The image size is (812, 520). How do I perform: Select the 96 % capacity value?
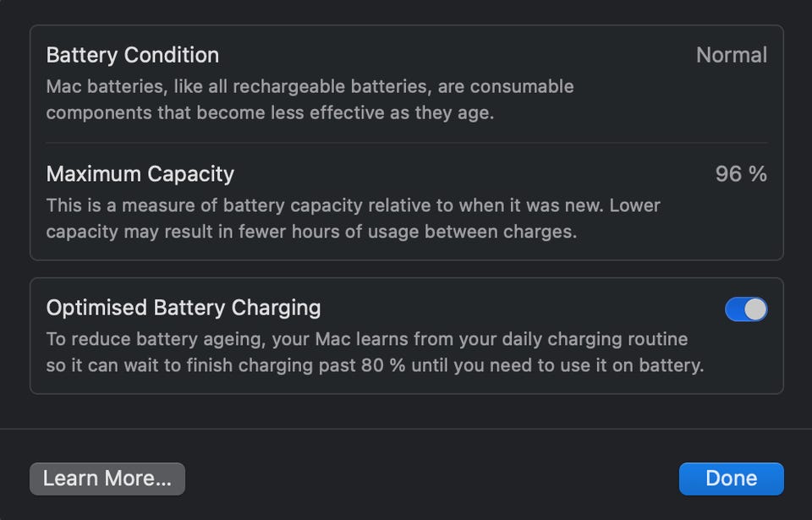pyautogui.click(x=741, y=174)
